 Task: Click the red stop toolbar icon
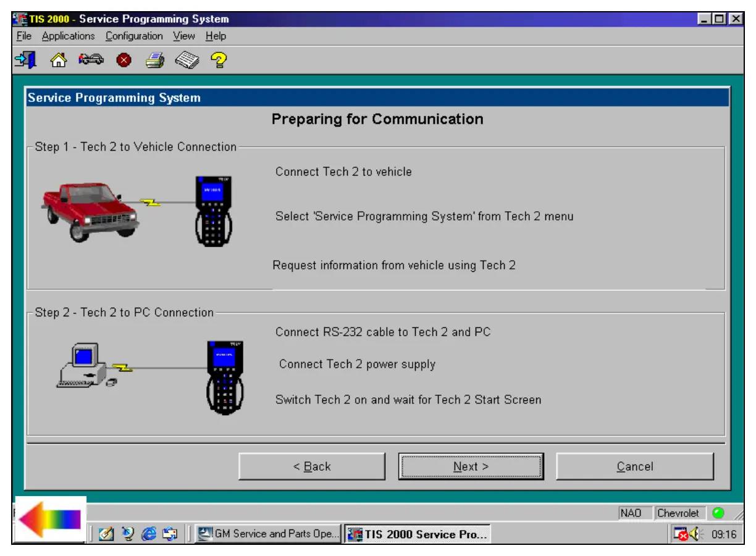tap(124, 61)
